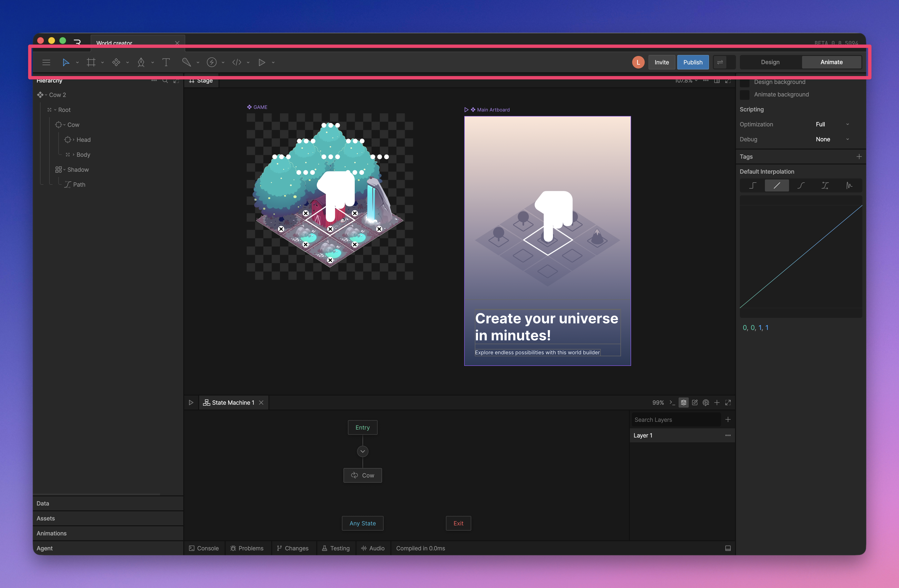This screenshot has width=899, height=588.
Task: Open the Play options chevron
Action: tap(273, 62)
